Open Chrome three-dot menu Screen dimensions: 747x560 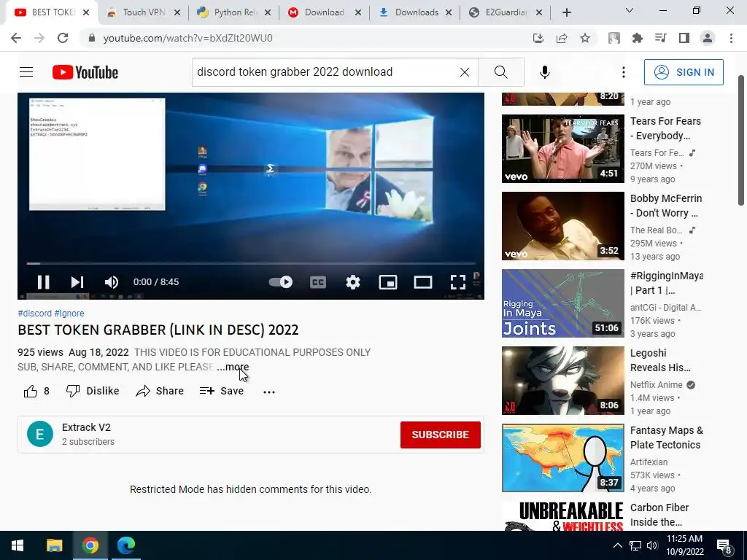click(x=731, y=38)
